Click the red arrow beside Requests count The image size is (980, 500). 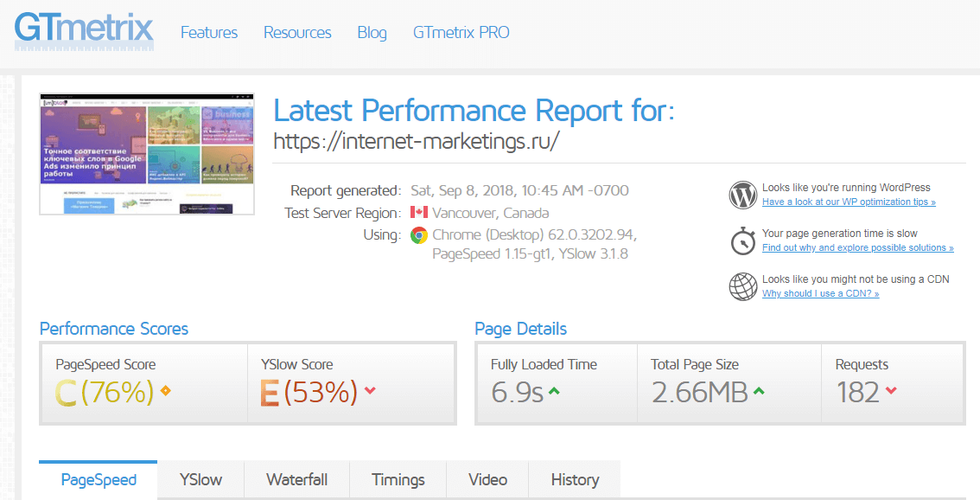pyautogui.click(x=891, y=392)
